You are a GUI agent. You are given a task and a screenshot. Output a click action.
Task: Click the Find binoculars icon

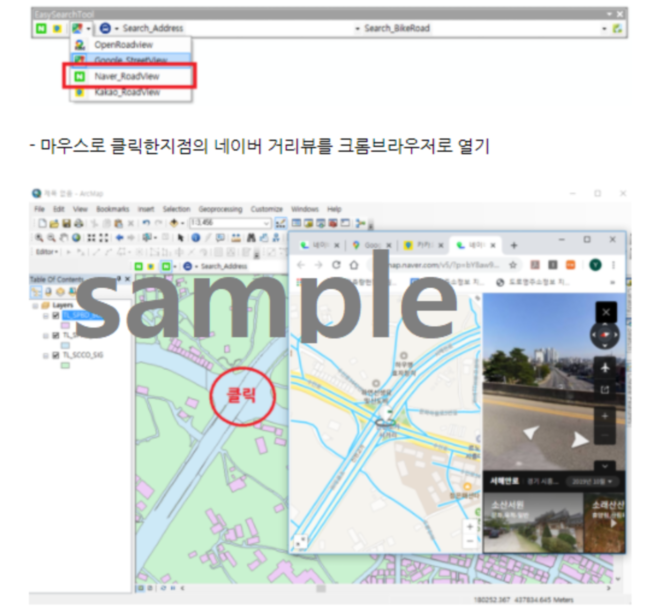point(251,237)
